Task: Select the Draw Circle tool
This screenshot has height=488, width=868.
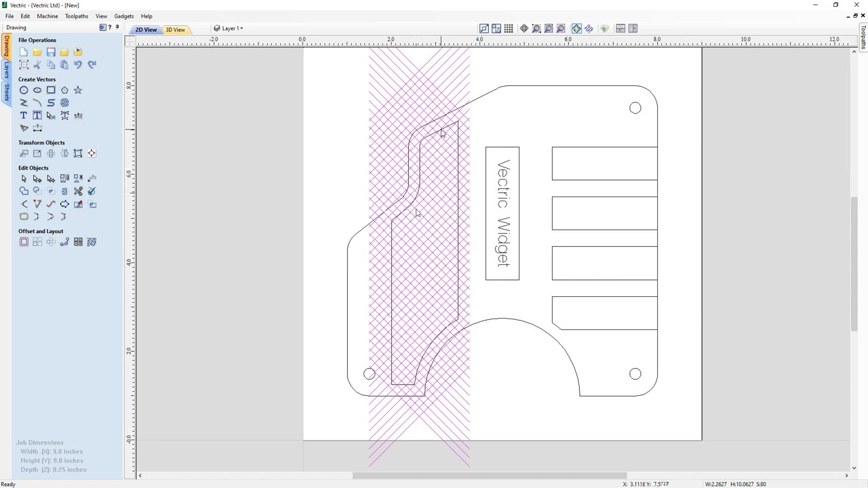Action: pos(24,90)
